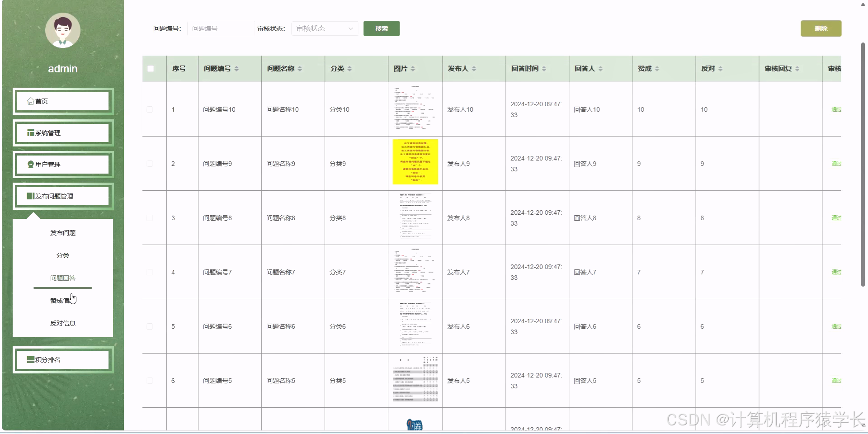Collapse the 发布问题管理 menu

pyautogui.click(x=63, y=196)
